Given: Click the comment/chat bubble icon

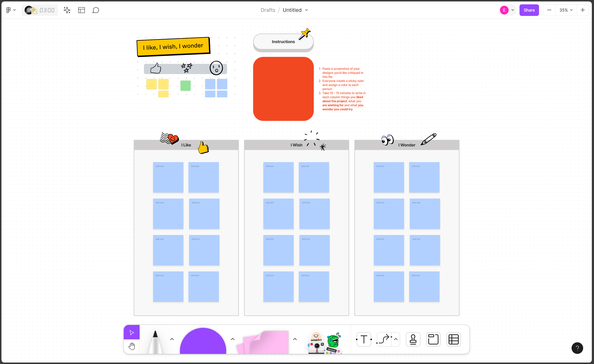Looking at the screenshot, I should coord(96,10).
